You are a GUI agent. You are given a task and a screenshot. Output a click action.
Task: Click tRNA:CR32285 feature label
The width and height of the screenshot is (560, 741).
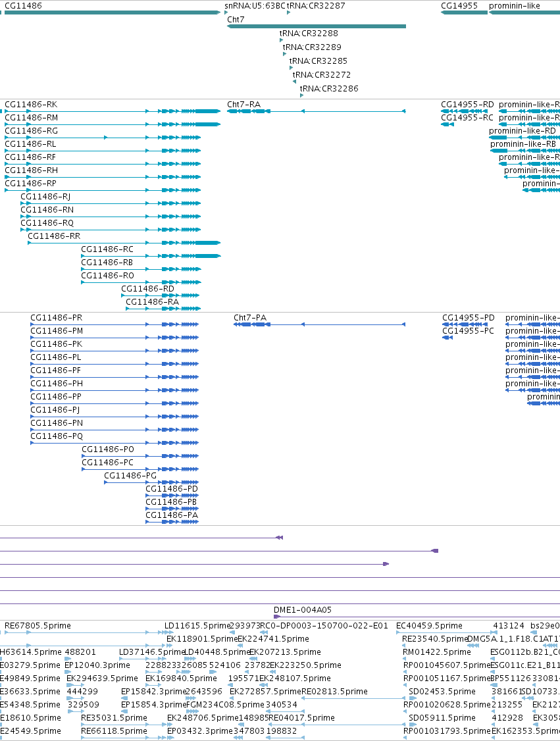click(x=318, y=61)
